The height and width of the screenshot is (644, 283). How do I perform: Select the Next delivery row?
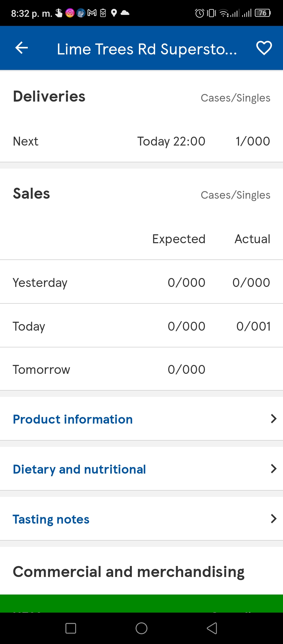(x=141, y=141)
